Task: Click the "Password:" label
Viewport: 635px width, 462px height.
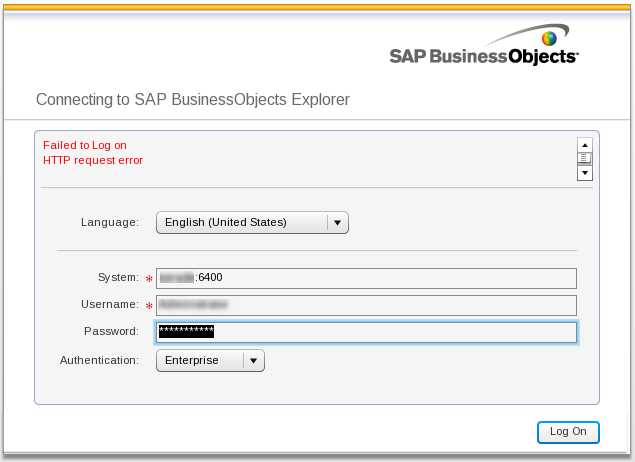Action: pos(111,331)
